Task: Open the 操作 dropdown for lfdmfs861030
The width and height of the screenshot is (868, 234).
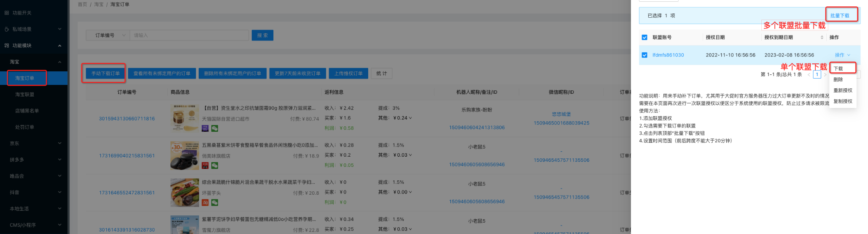Action: (842, 55)
